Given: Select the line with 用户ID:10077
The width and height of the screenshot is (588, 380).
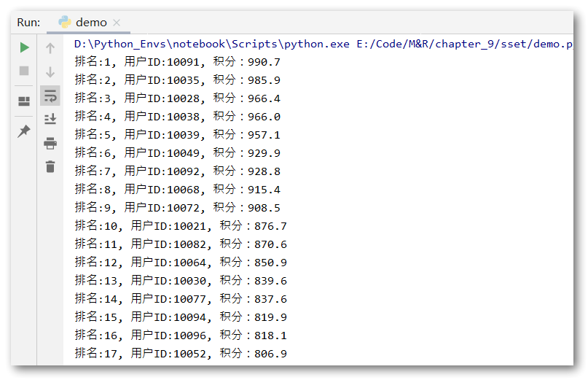Looking at the screenshot, I should 181,298.
